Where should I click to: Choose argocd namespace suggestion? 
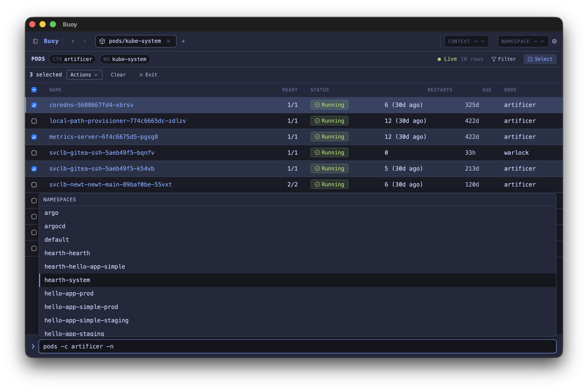coord(298,226)
